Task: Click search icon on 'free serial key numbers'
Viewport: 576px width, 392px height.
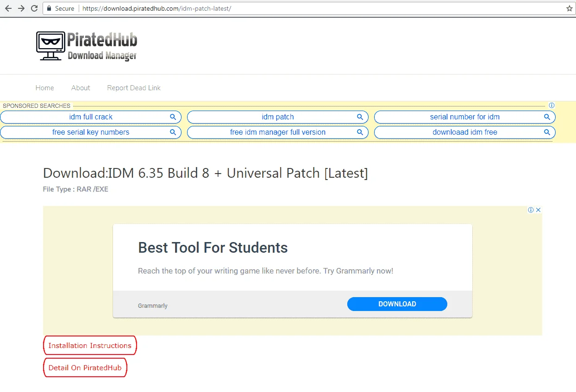Action: point(173,132)
